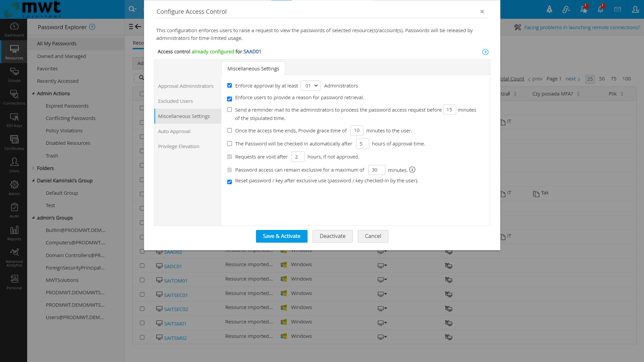Collapse the Admin Actions tree section
The width and height of the screenshot is (644, 362).
click(33, 93)
